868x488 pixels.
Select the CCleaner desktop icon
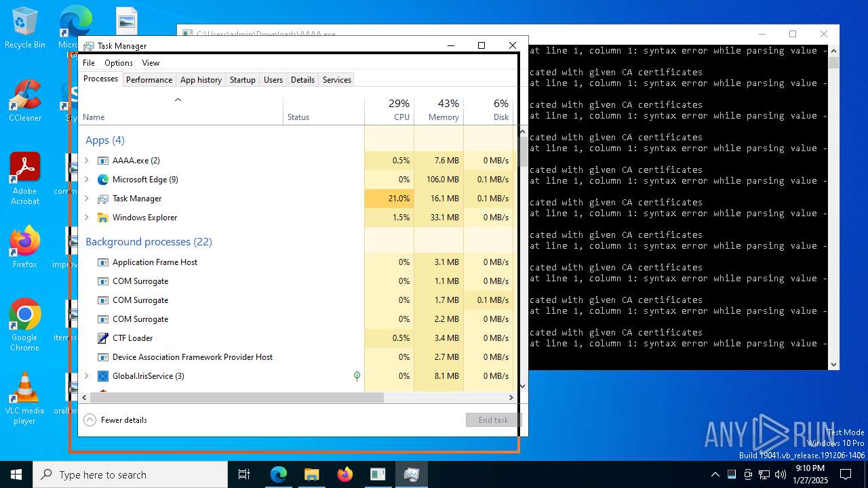[24, 101]
